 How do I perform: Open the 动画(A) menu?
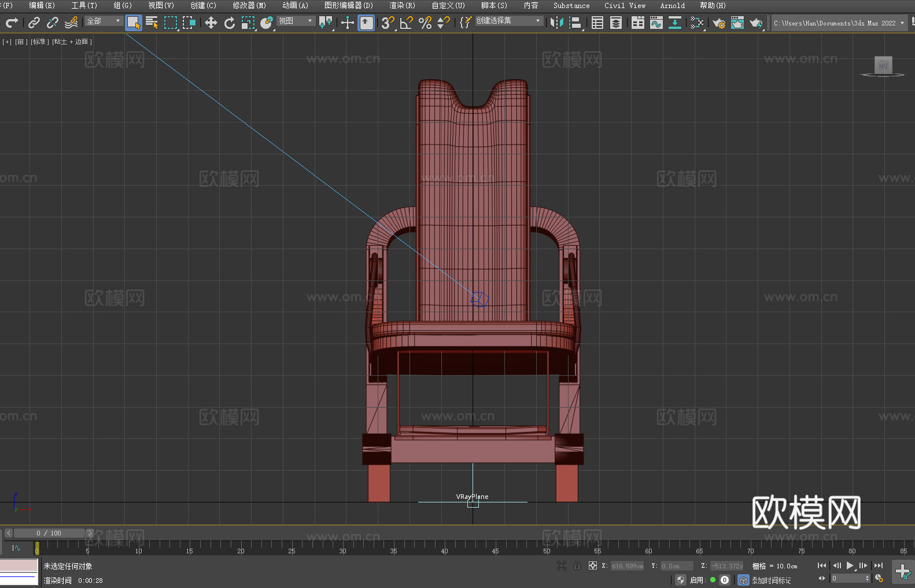[x=295, y=5]
